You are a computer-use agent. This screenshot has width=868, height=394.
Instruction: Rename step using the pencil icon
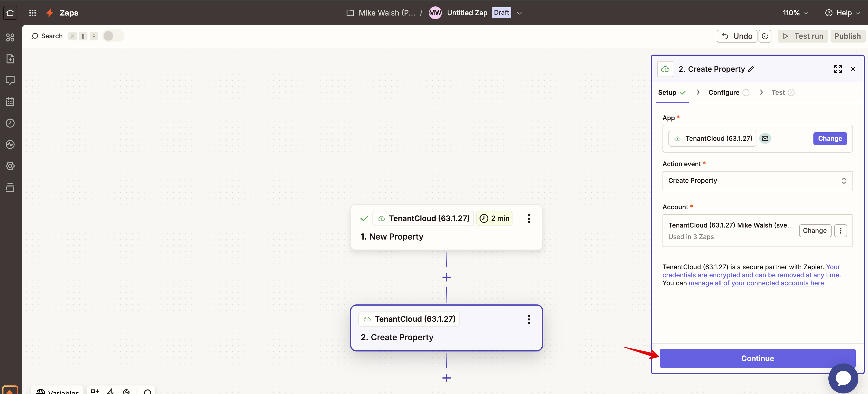751,69
